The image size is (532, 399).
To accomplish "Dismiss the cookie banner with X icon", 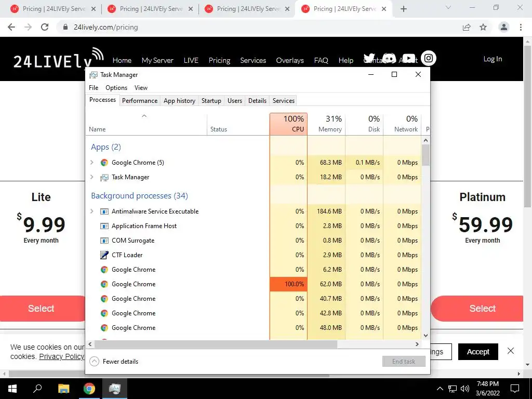I will coord(511,351).
